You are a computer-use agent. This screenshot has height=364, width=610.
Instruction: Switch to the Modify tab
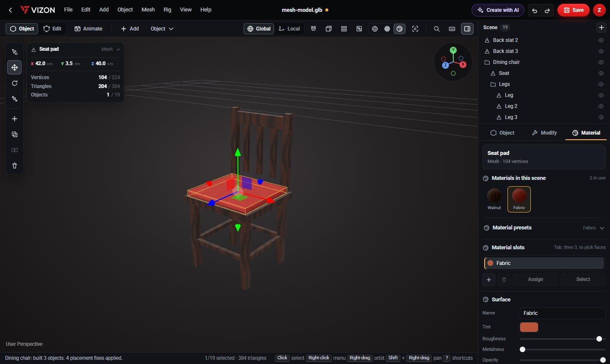(544, 133)
